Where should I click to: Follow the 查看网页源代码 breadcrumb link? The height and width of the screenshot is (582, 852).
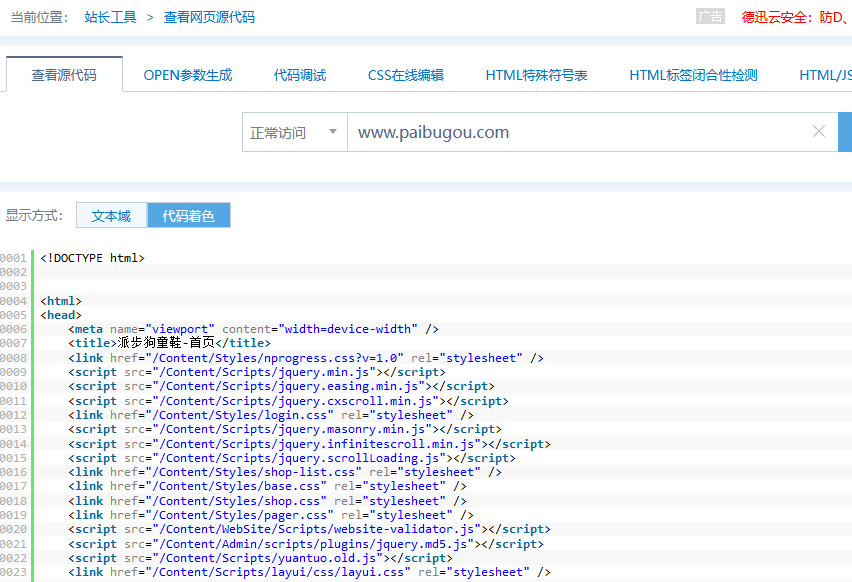(209, 17)
